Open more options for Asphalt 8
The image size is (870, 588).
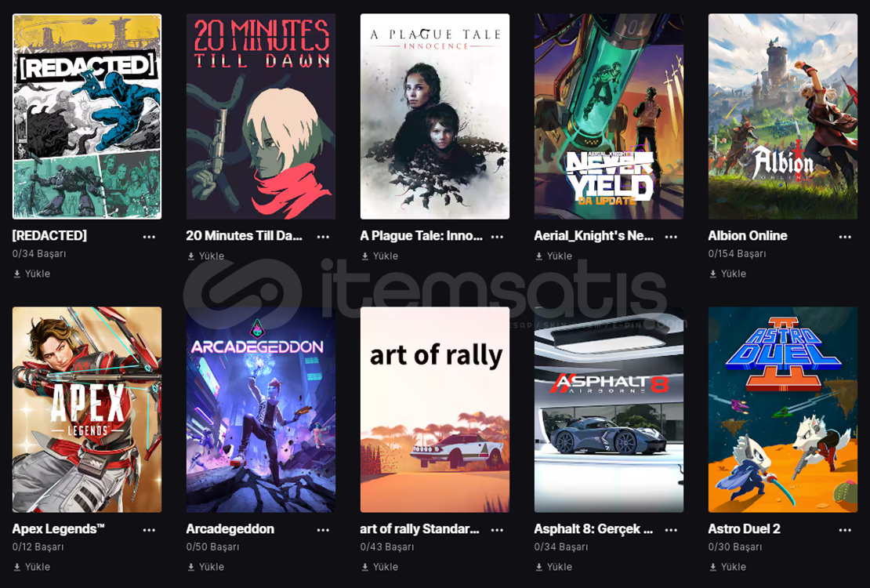[671, 530]
